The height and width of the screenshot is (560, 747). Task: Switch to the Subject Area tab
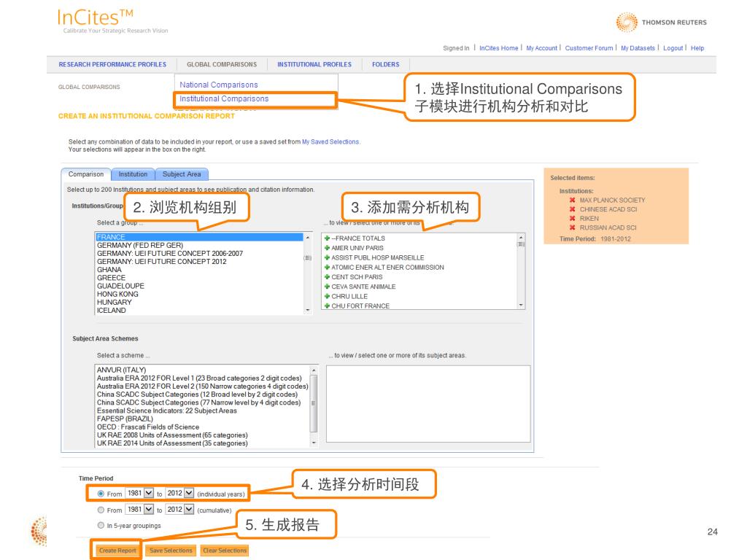pyautogui.click(x=182, y=174)
